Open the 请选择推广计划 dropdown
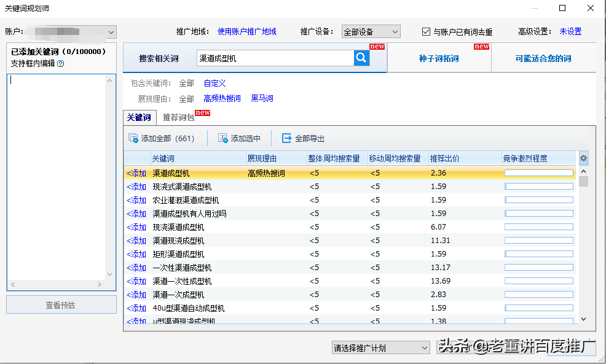The image size is (606, 364). click(x=380, y=347)
